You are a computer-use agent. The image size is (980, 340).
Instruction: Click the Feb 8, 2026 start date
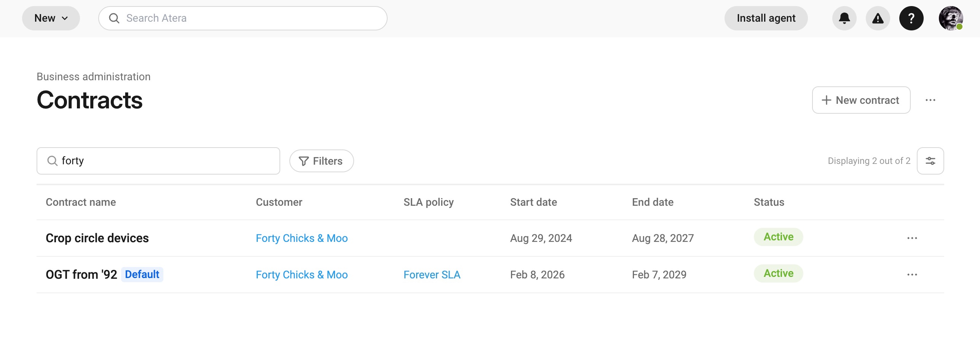pos(537,275)
